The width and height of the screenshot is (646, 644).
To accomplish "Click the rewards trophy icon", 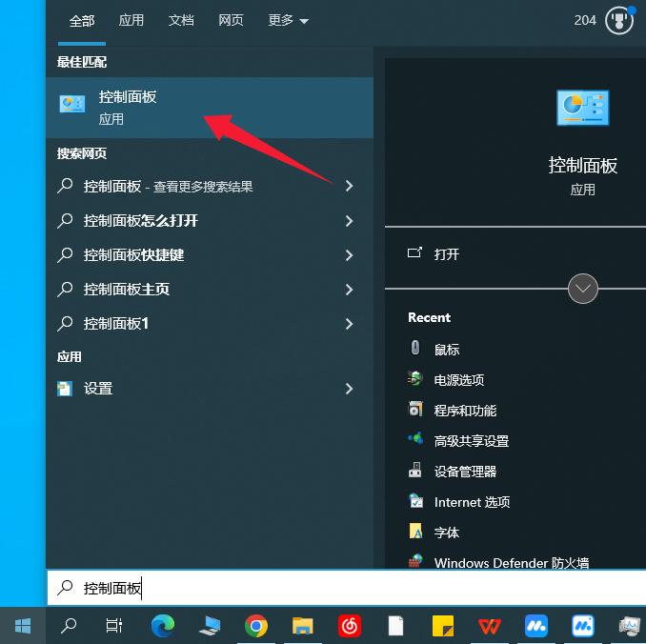I will (619, 20).
